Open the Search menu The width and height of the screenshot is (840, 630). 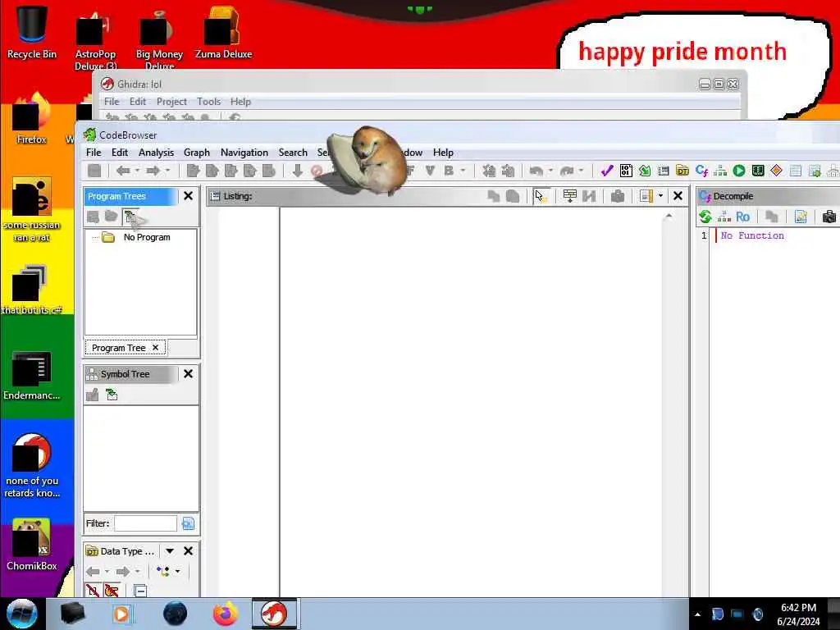point(293,152)
